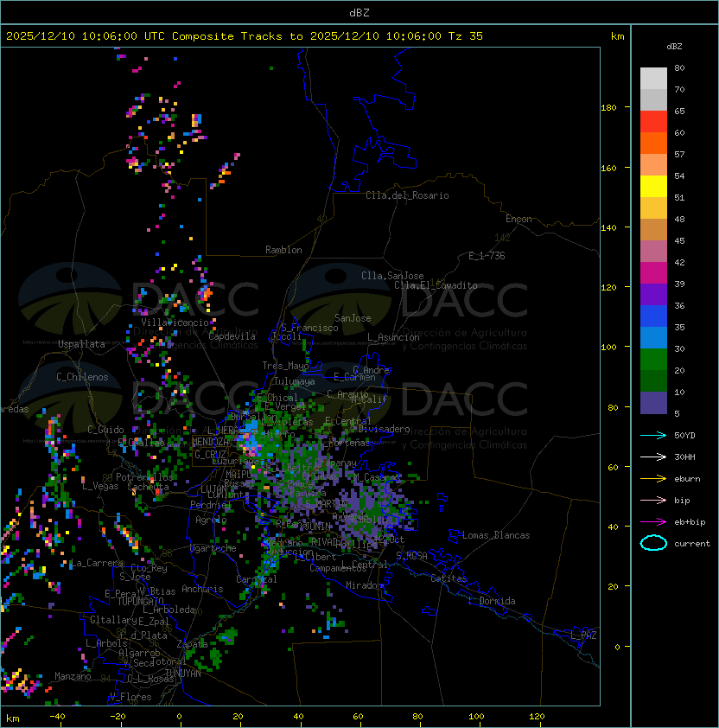Click the cyan 50YD arrow in legend

point(653,435)
